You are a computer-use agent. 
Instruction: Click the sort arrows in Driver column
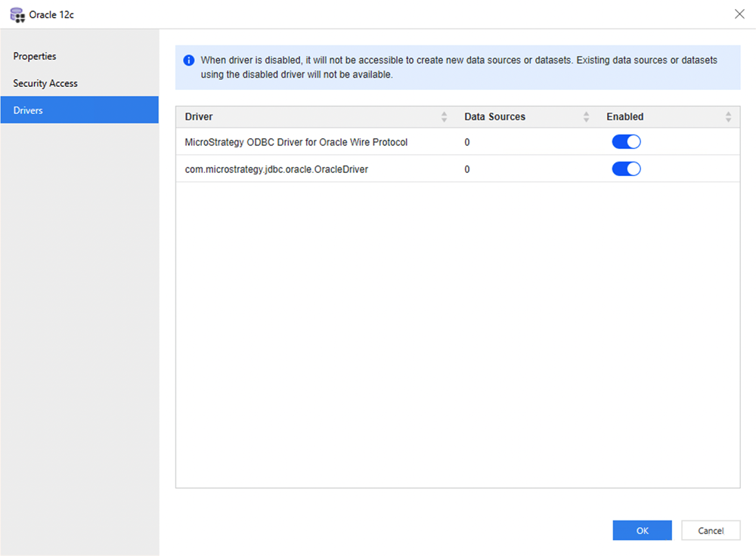(444, 117)
